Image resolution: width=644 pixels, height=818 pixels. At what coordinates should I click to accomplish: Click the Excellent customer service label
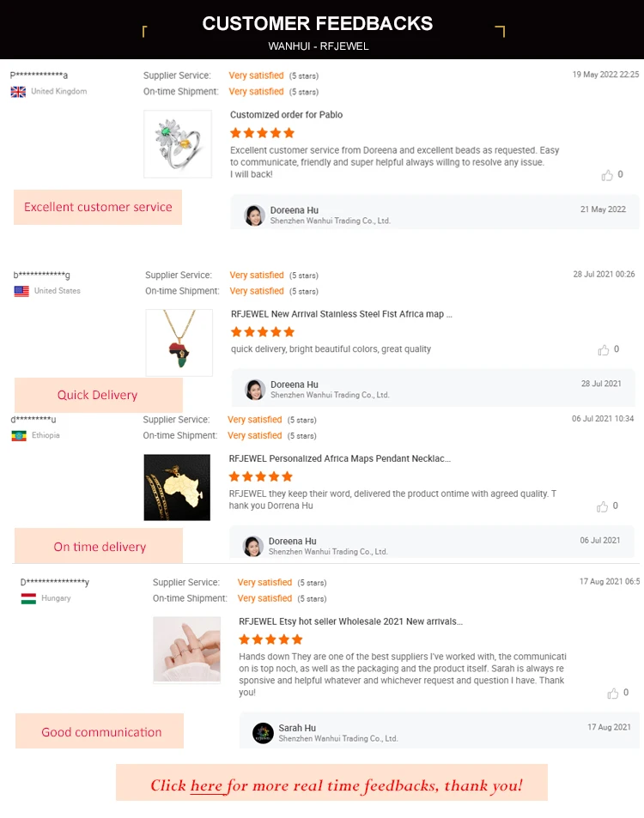click(x=98, y=207)
